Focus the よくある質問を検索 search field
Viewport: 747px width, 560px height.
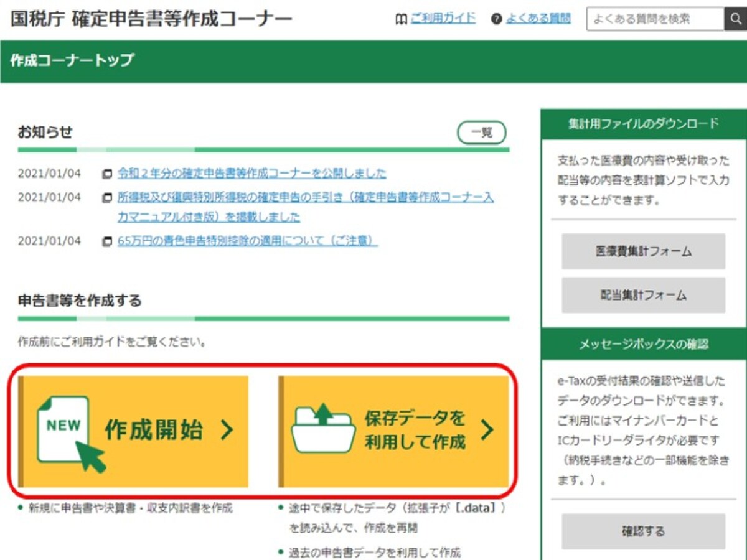click(x=655, y=19)
